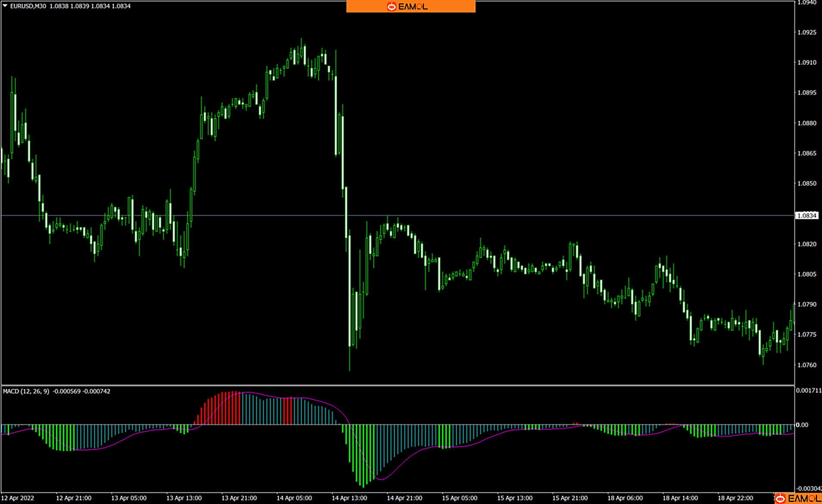Select the 0.001711 MACD scale label
The width and height of the screenshot is (822, 504).
pos(809,390)
